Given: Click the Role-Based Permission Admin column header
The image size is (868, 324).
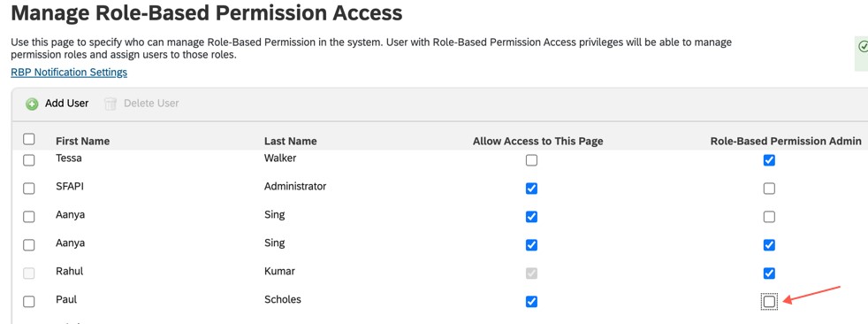Looking at the screenshot, I should point(786,141).
